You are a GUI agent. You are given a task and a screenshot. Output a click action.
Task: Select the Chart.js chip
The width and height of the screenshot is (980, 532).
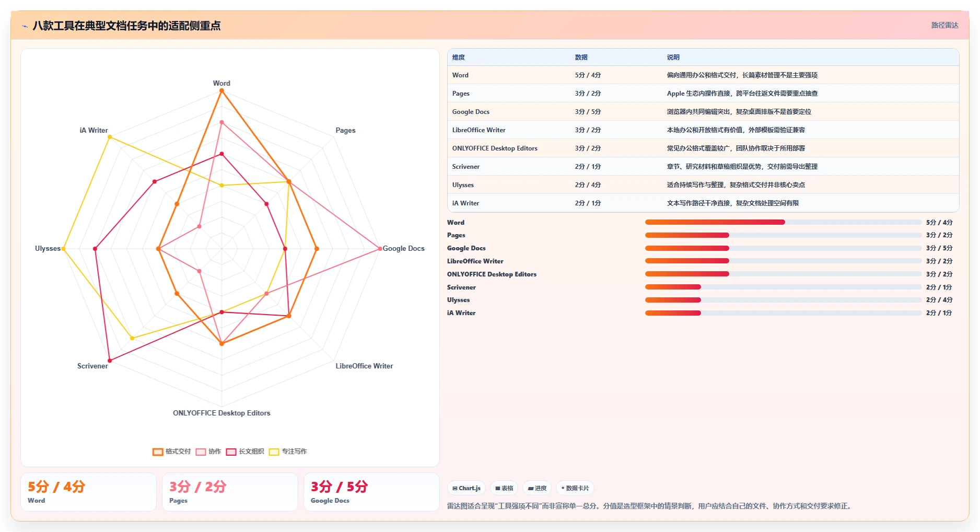(466, 488)
